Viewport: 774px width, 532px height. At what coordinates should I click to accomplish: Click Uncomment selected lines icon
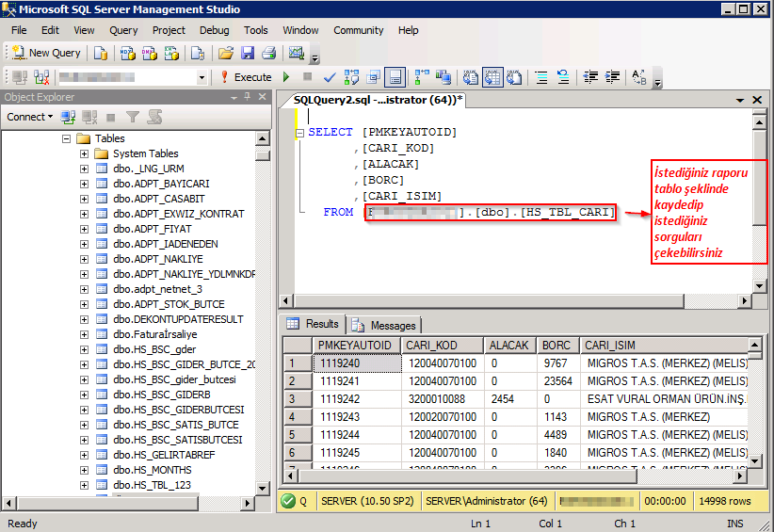click(563, 77)
